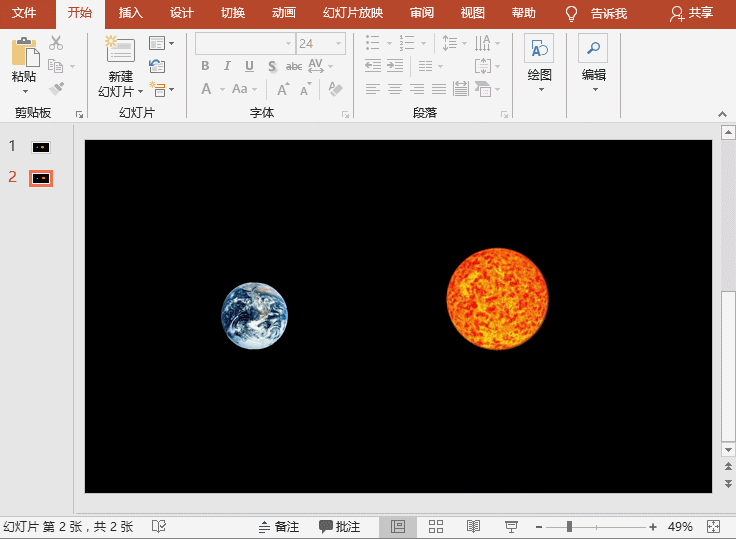Switch to the Insert (插入) tab
This screenshot has width=736, height=539.
130,13
